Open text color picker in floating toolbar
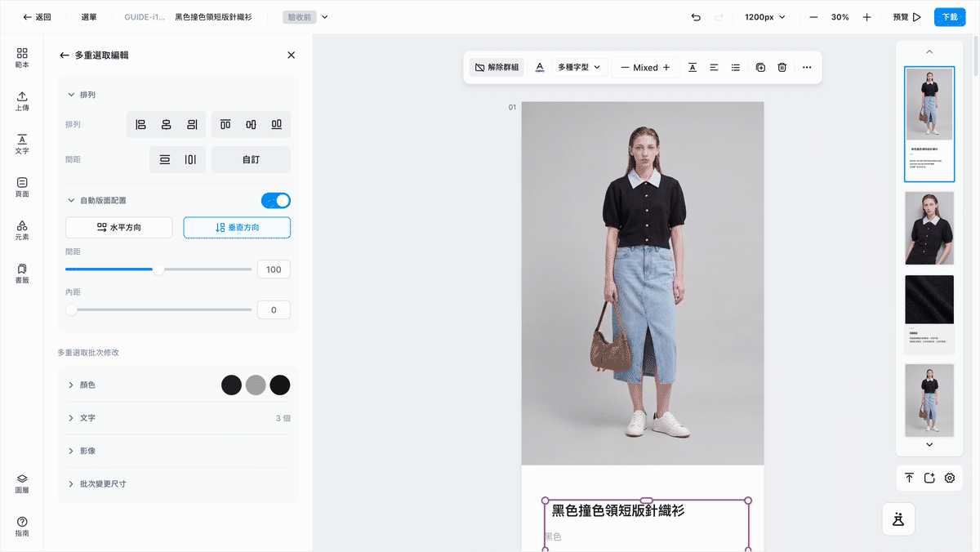 click(x=539, y=68)
